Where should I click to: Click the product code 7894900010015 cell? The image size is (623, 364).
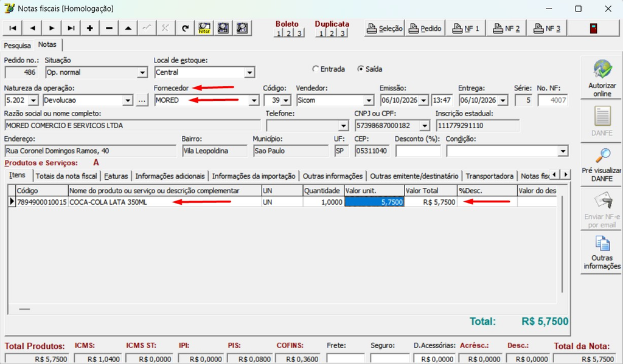click(42, 202)
